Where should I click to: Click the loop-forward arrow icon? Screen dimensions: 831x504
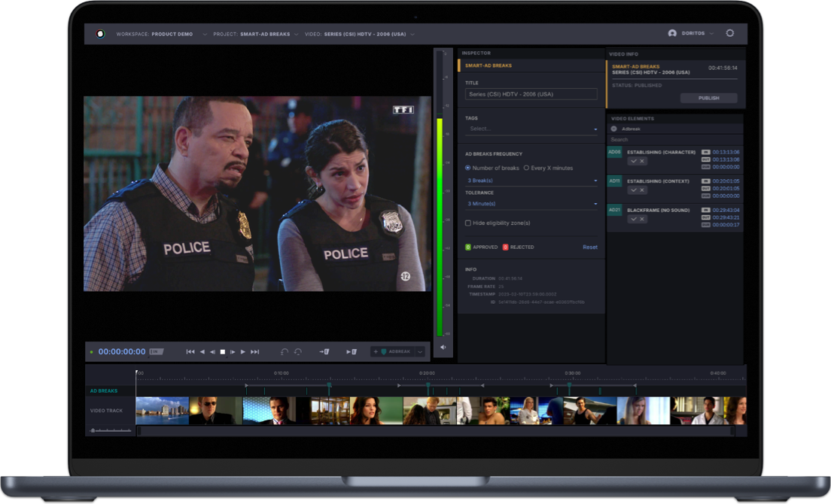(x=298, y=352)
